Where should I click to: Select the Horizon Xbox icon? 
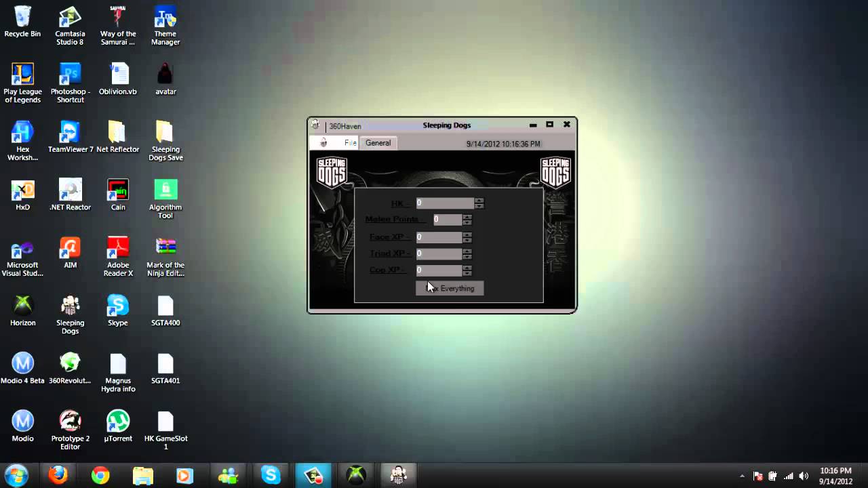coord(22,310)
